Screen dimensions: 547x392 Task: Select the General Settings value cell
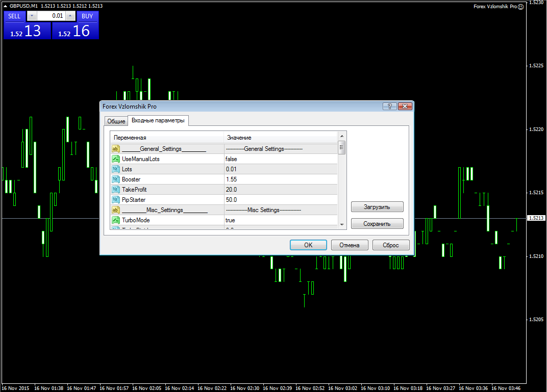click(x=281, y=149)
